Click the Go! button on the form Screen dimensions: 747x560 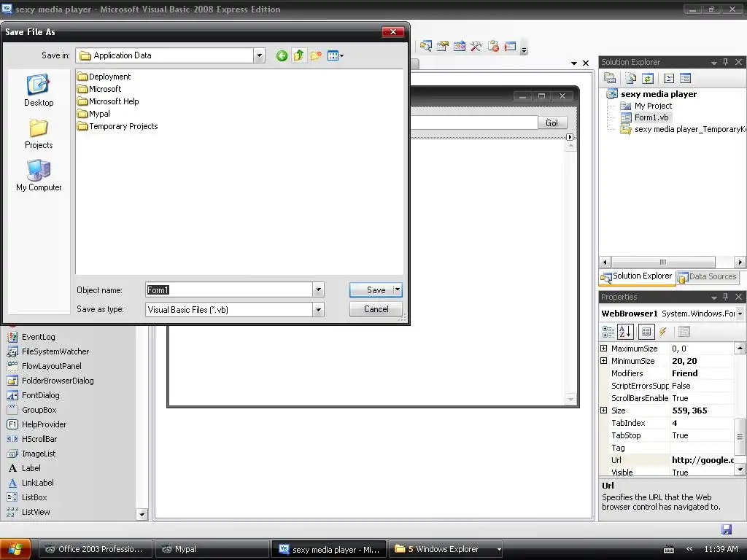[552, 122]
